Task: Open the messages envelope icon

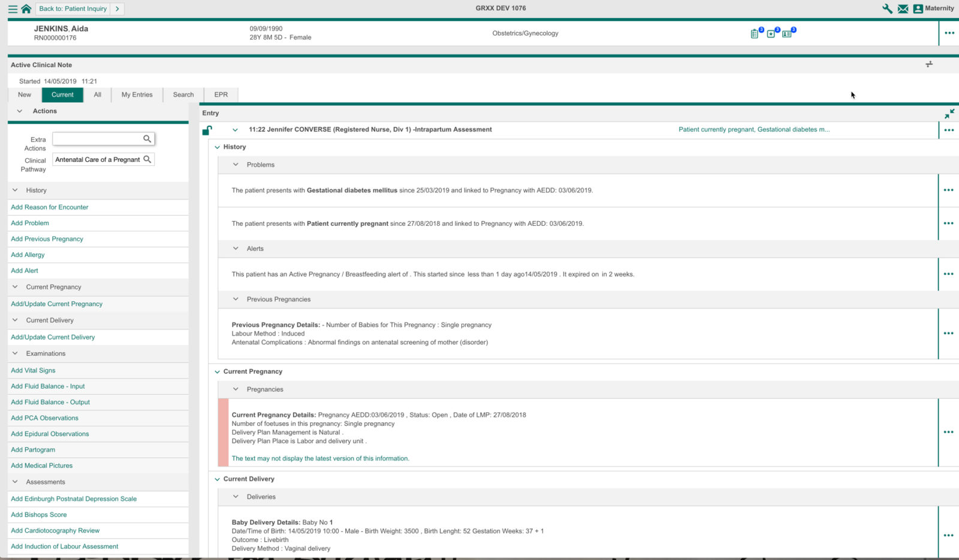Action: 903,8
